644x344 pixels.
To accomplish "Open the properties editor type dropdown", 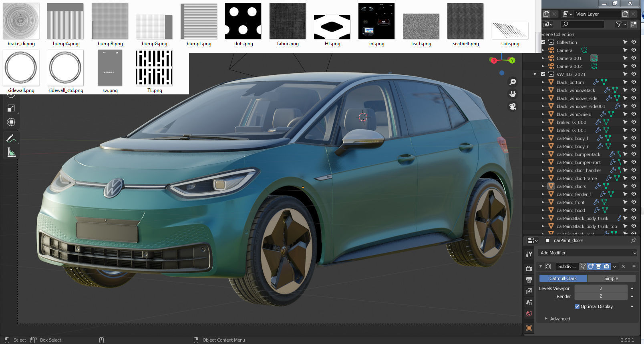I will 532,240.
